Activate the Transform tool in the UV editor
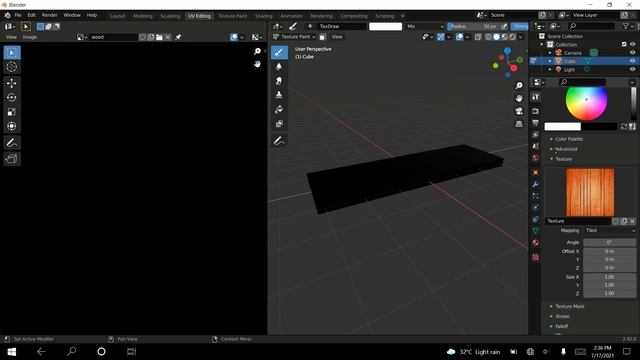 click(12, 126)
